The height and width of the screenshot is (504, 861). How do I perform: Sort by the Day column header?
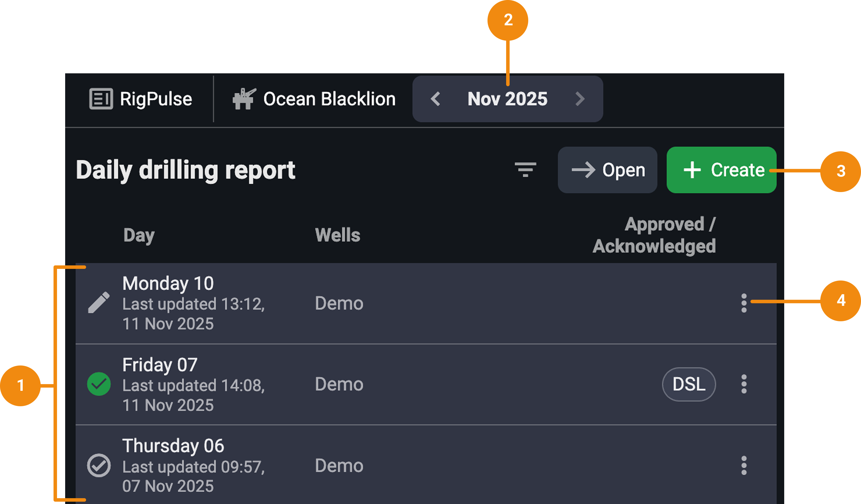coord(138,235)
